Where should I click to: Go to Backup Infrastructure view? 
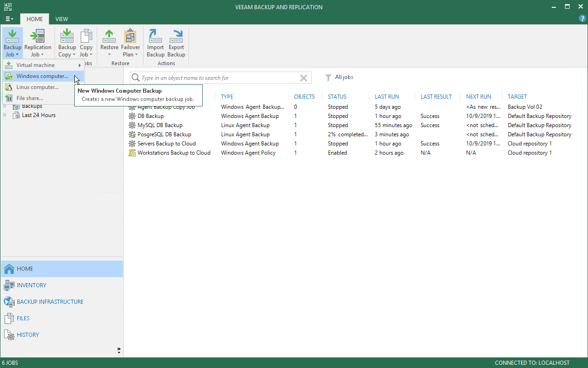click(50, 302)
